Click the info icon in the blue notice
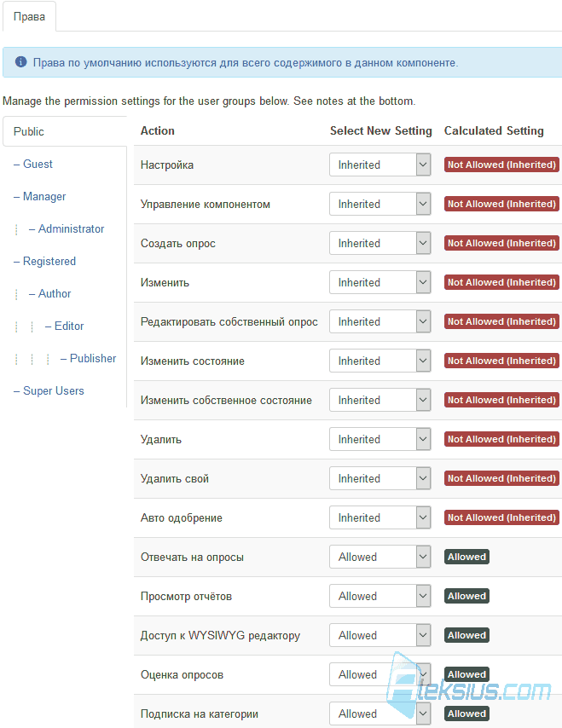The width and height of the screenshot is (562, 728). pyautogui.click(x=21, y=61)
